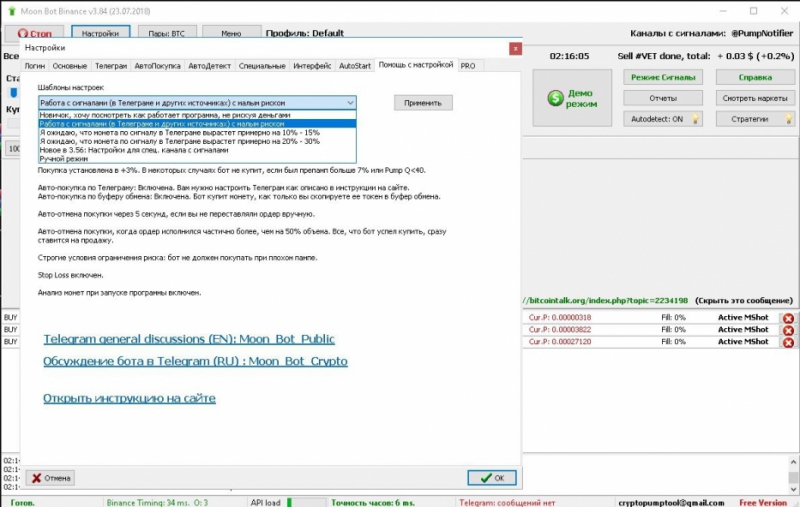Viewport: 800px width, 507px height.
Task: Open Обсуждение бота в Telegram (RU) link
Action: (x=195, y=361)
